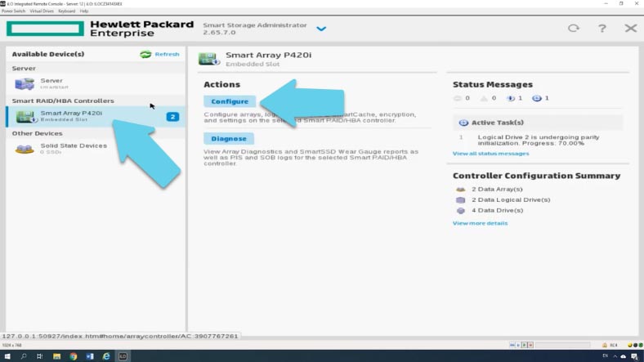The height and width of the screenshot is (362, 644).
Task: Click the taskbar search magnifier icon
Action: click(24, 356)
